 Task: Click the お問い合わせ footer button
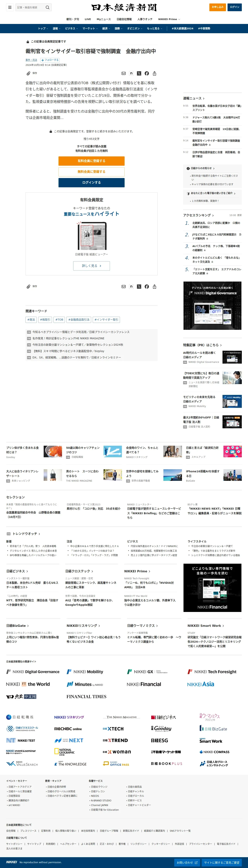[187, 862]
